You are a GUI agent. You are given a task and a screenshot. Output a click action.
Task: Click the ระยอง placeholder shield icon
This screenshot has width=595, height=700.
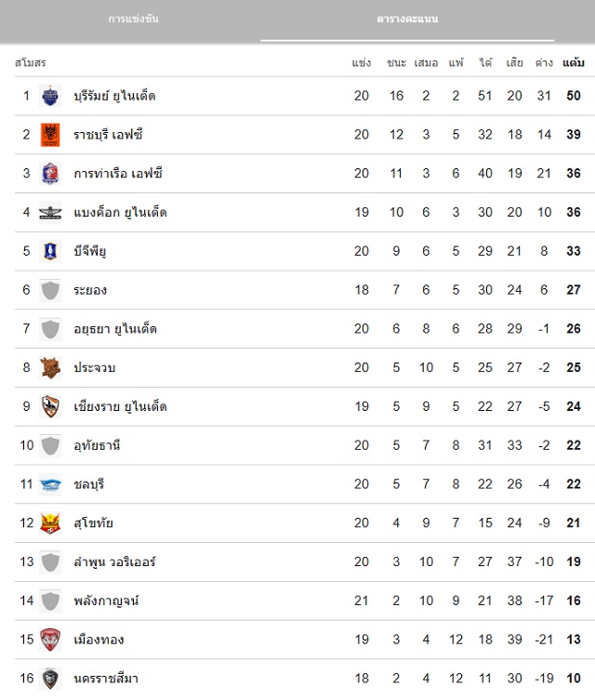tap(50, 290)
